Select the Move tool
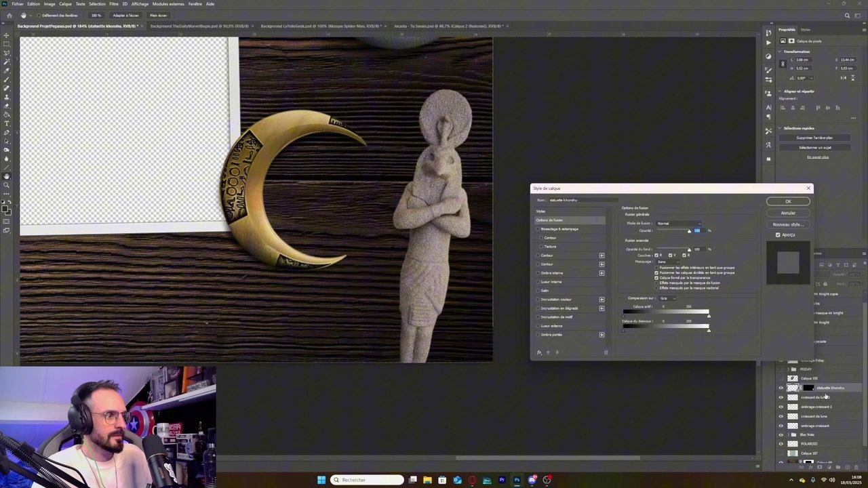Screen dimensions: 868x488 (7, 35)
